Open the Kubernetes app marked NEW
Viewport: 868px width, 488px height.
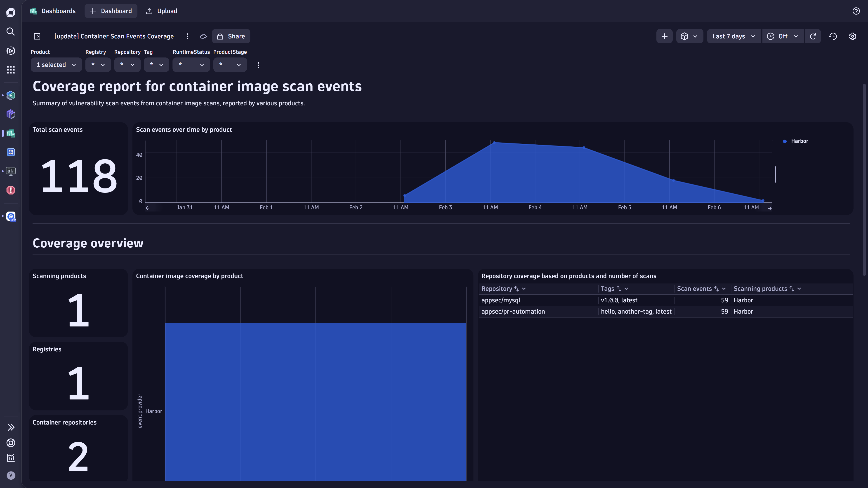click(10, 216)
